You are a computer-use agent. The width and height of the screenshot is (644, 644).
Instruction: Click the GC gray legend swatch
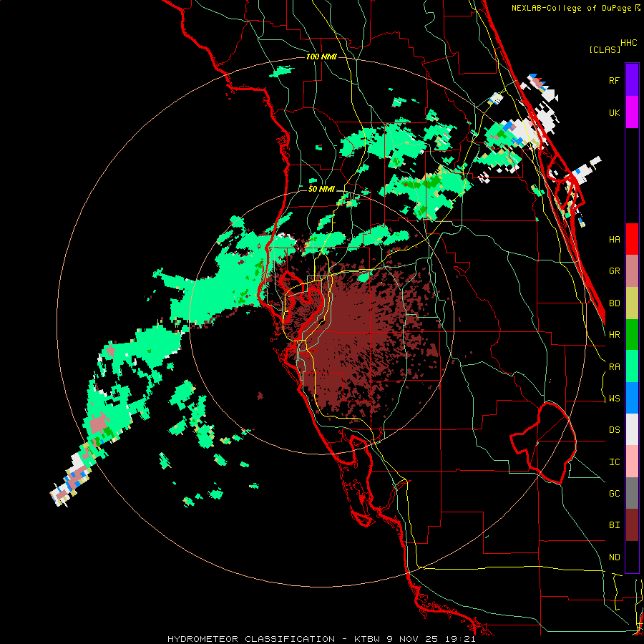tap(632, 493)
